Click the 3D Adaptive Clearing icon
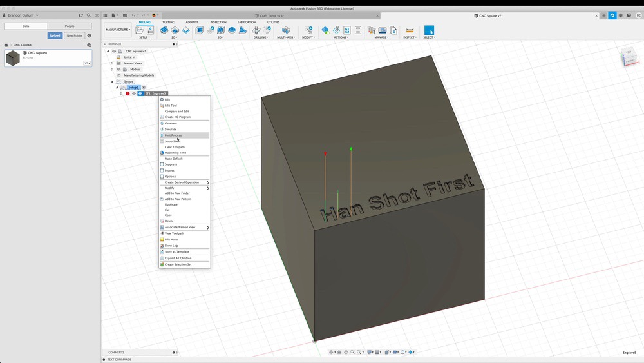 (x=199, y=30)
